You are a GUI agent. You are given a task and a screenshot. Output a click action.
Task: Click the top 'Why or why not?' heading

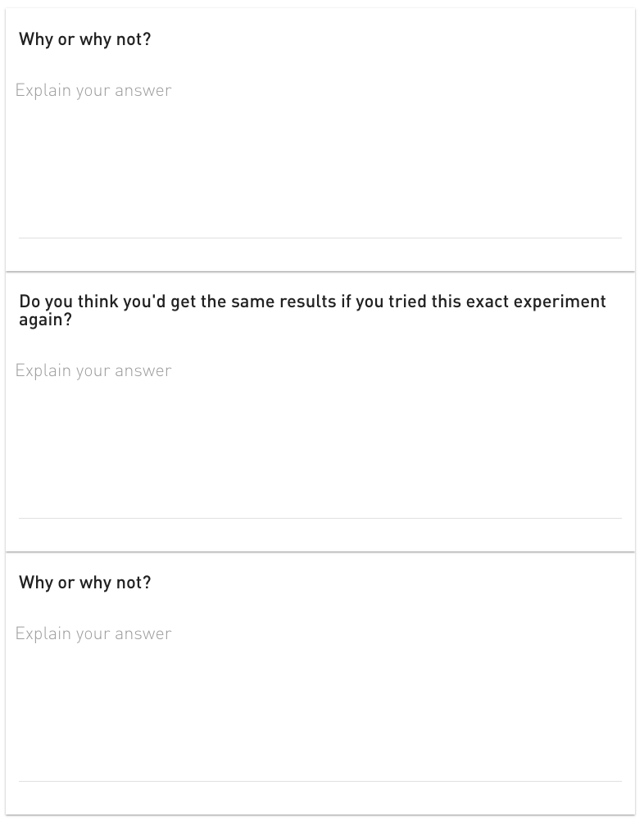tap(84, 39)
